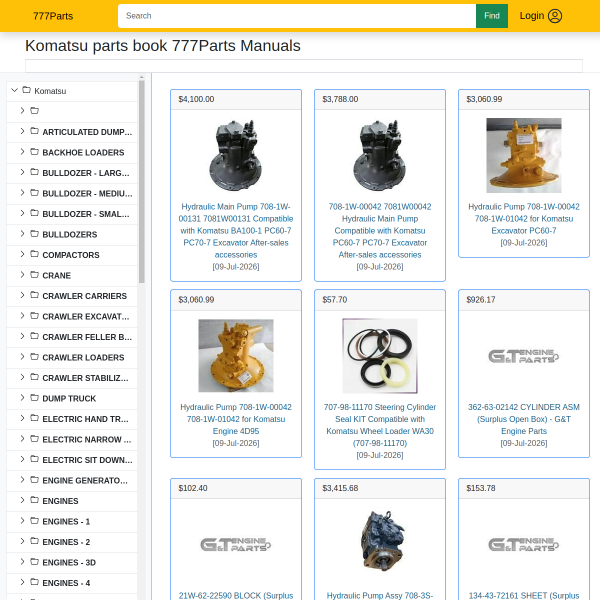Click the folder icon next to BACKHOE LOADERS
This screenshot has width=600, height=600.
pos(34,152)
